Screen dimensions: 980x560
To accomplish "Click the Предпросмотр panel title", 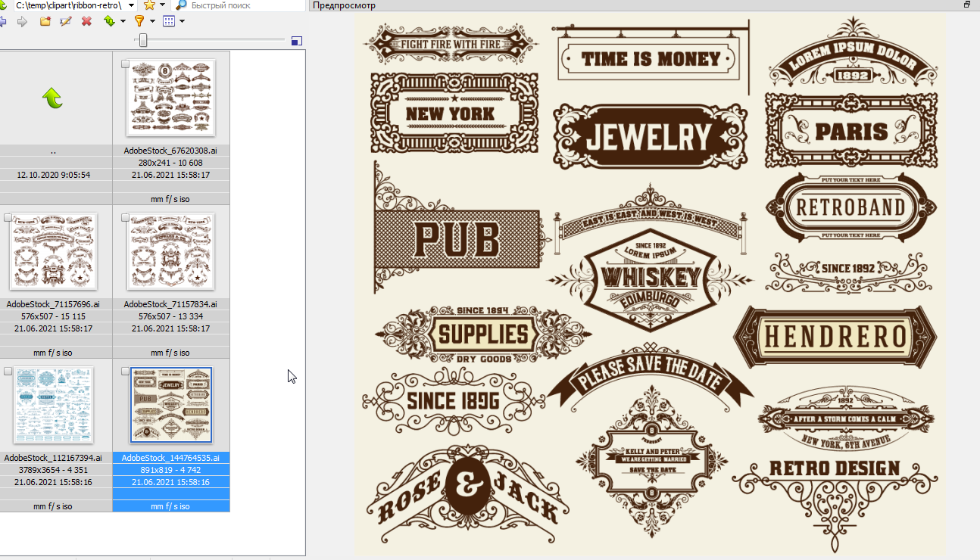I will [x=344, y=5].
